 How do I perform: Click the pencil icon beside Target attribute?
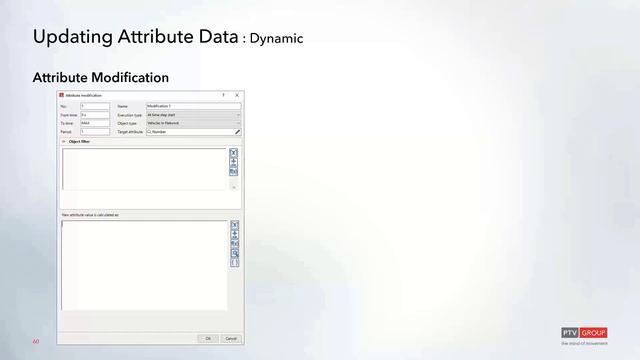click(237, 132)
